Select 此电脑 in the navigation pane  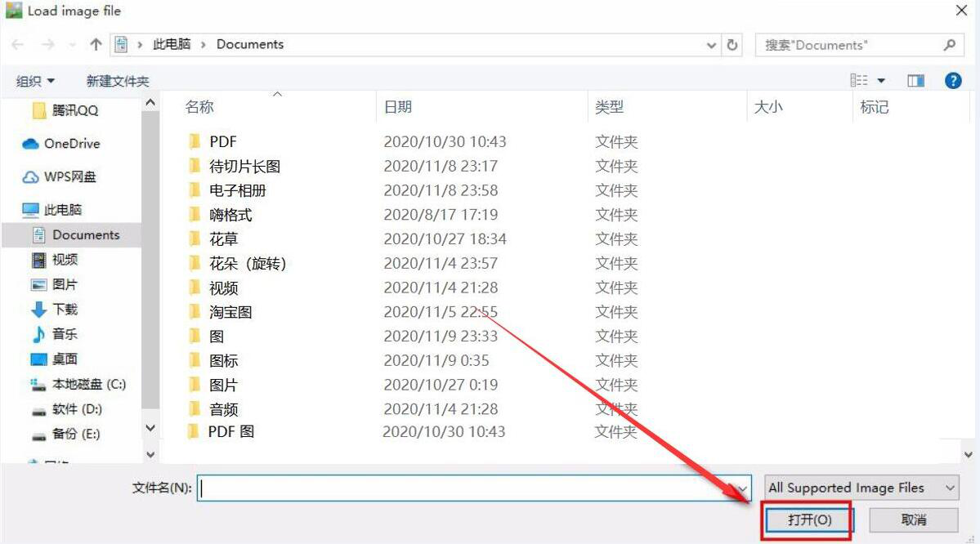tap(51, 210)
